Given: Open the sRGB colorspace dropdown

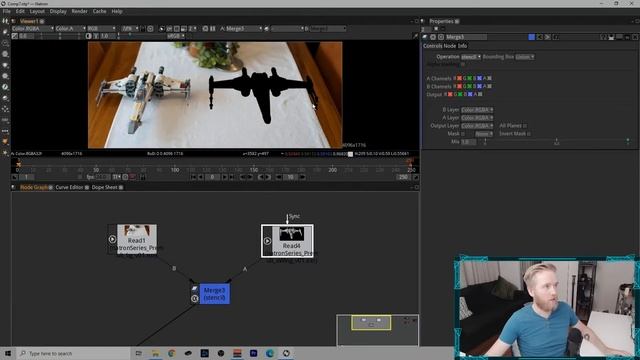Looking at the screenshot, I should [x=176, y=36].
